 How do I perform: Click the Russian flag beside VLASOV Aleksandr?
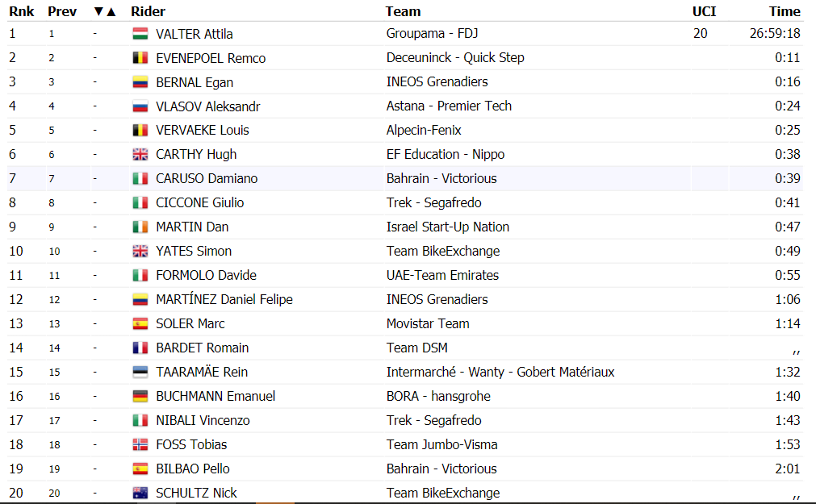[x=140, y=106]
